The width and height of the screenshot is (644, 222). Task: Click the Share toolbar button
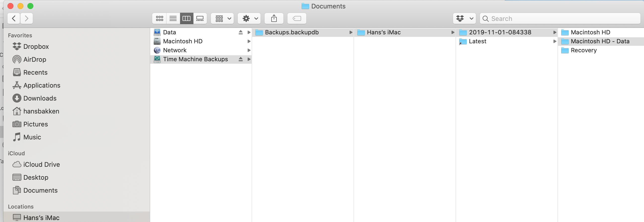click(274, 18)
